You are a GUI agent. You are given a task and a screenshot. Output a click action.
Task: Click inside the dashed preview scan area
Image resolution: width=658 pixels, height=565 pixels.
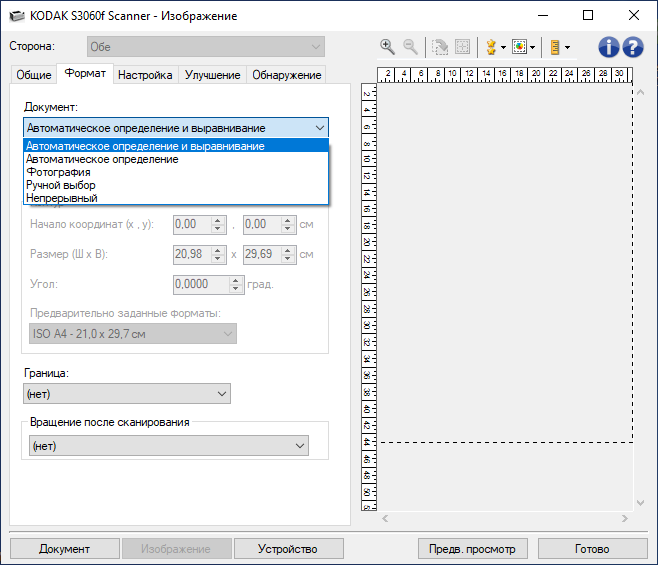505,263
